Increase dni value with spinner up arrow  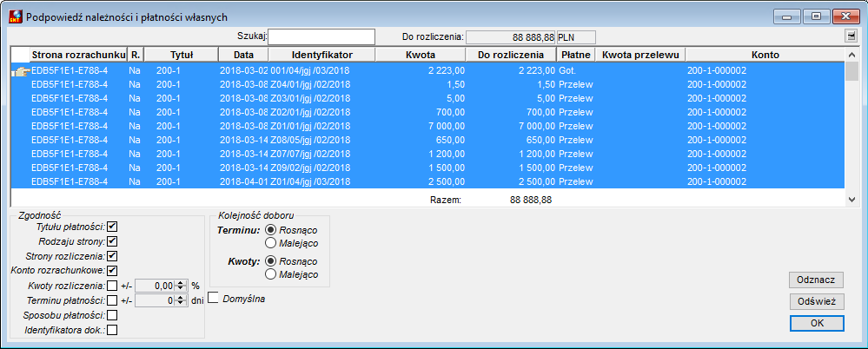click(180, 298)
